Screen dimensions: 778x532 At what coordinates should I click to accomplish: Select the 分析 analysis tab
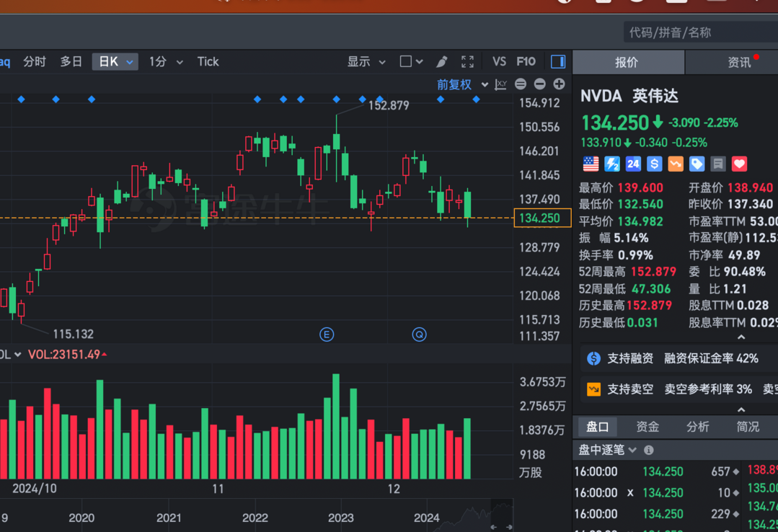point(698,427)
